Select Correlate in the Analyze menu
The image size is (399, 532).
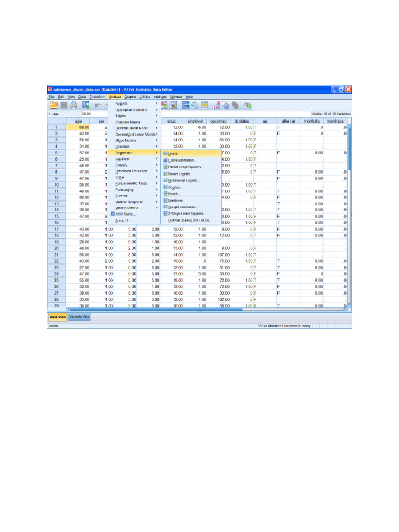(134, 147)
